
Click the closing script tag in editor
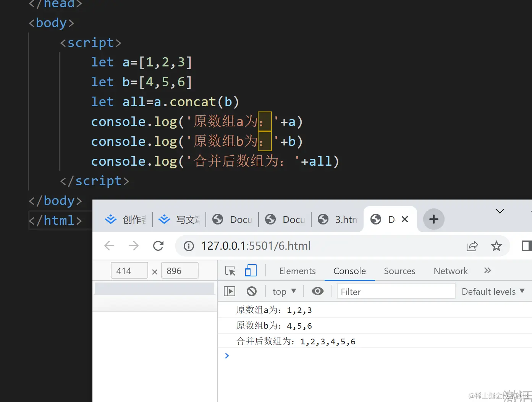pos(94,181)
